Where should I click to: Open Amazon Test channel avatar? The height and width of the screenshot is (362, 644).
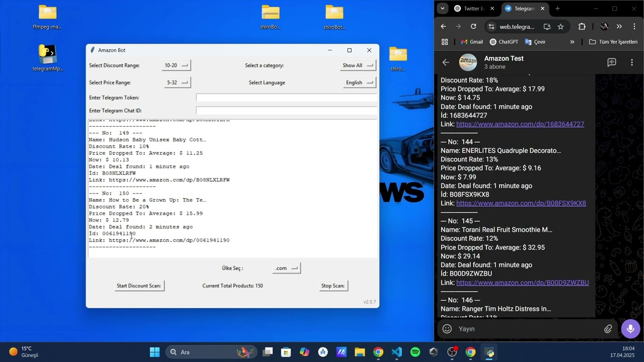[468, 62]
